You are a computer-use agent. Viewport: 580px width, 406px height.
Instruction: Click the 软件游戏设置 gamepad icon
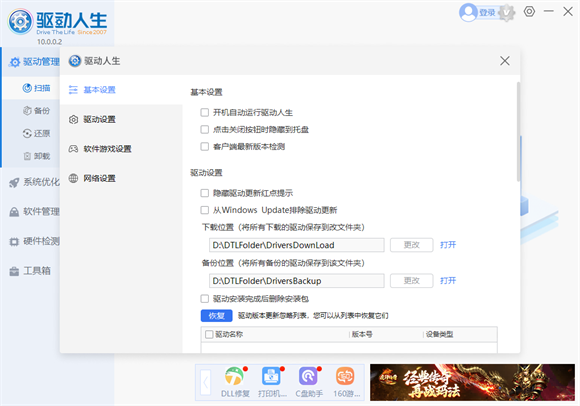tap(73, 149)
